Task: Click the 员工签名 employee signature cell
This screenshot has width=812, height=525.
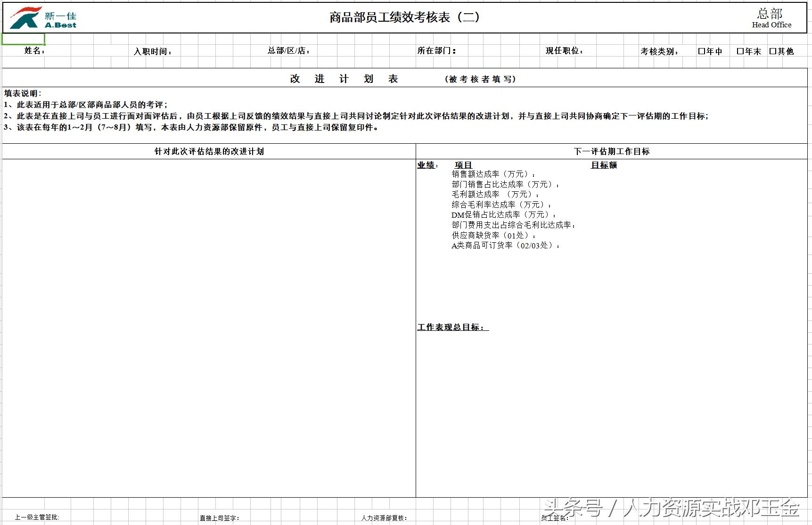Action: (x=554, y=518)
